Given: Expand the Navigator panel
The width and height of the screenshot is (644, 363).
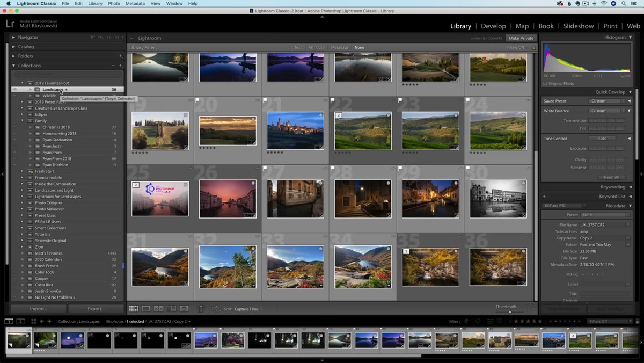Looking at the screenshot, I should tap(14, 37).
